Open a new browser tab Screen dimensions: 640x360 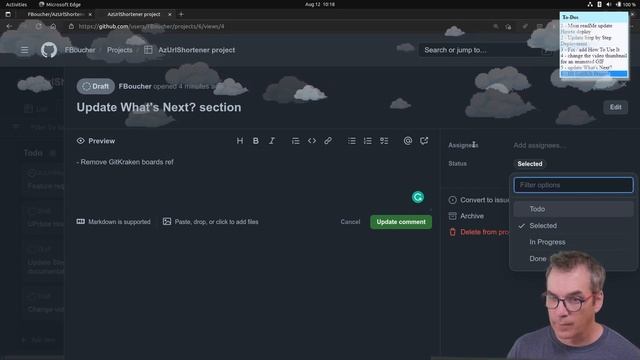[181, 14]
